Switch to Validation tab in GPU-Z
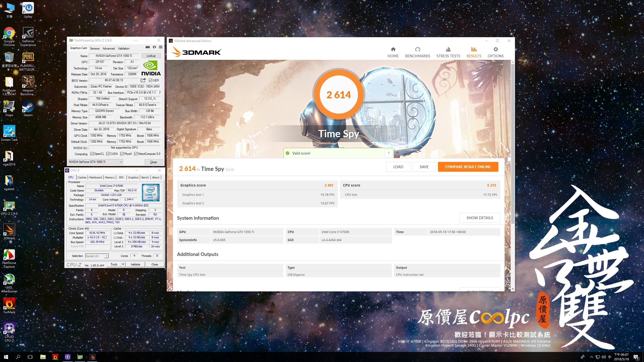Viewport: 644px width, 362px height. [x=124, y=49]
